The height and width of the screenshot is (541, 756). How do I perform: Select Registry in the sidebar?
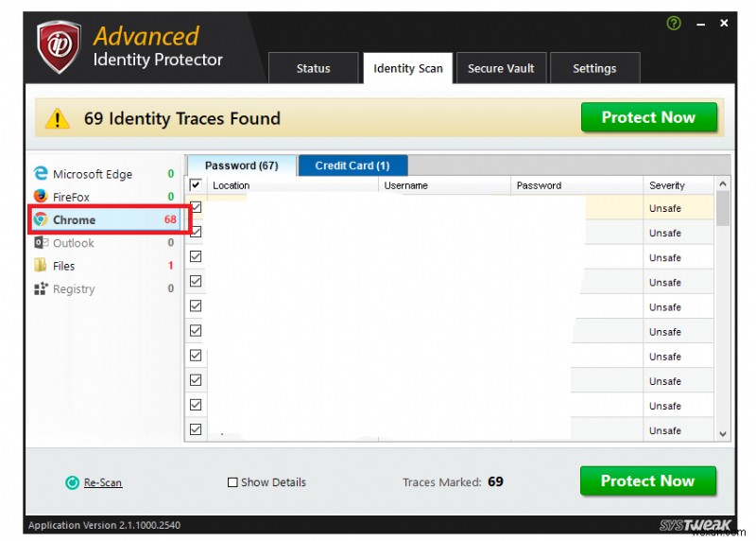point(104,288)
